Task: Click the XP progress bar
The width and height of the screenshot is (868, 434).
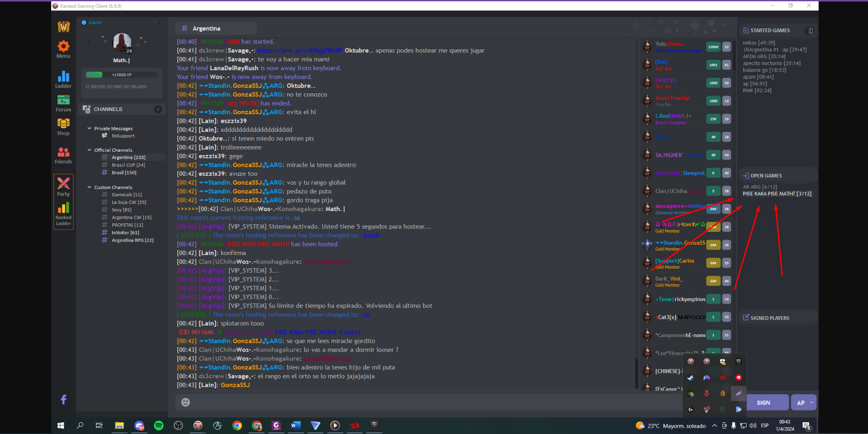Action: [x=122, y=75]
